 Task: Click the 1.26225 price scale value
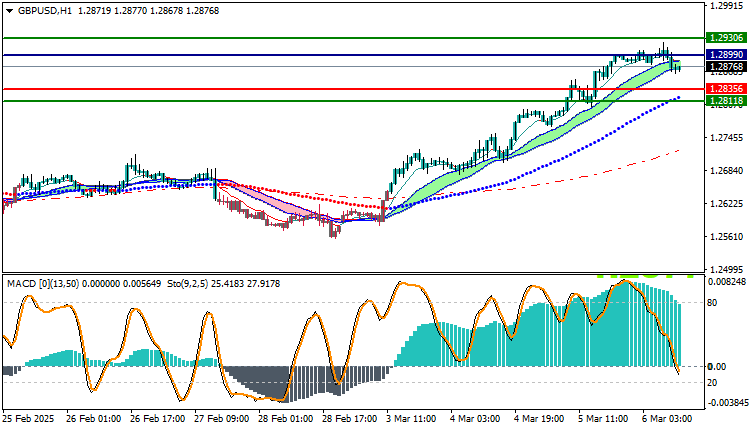pyautogui.click(x=727, y=204)
